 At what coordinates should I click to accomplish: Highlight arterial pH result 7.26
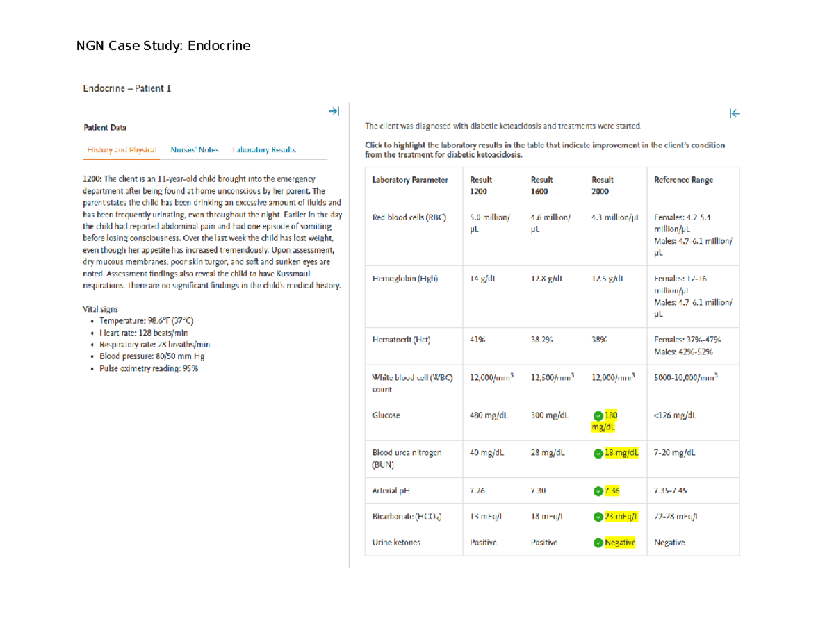477,491
